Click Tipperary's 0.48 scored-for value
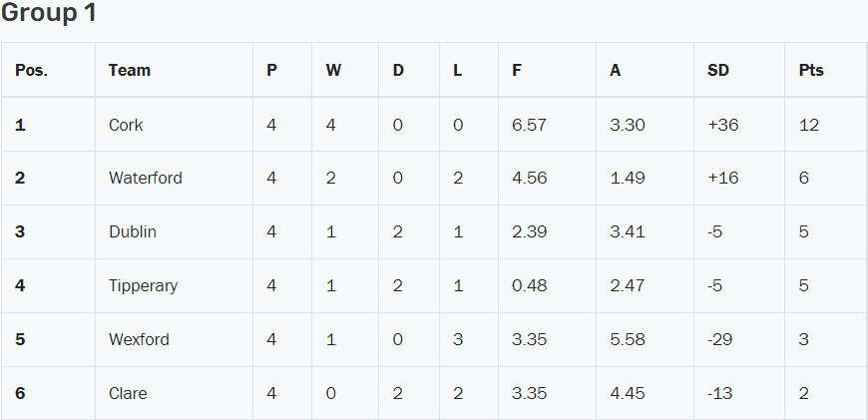The height and width of the screenshot is (420, 868). point(529,285)
